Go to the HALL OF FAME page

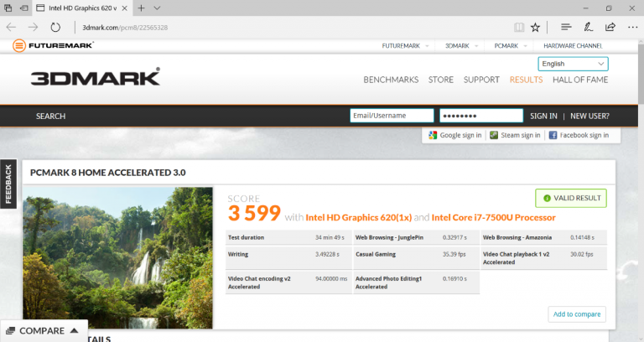[x=580, y=80]
